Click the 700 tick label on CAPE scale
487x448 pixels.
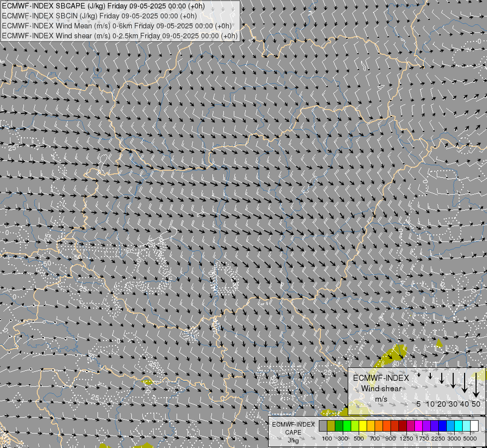[x=375, y=439]
